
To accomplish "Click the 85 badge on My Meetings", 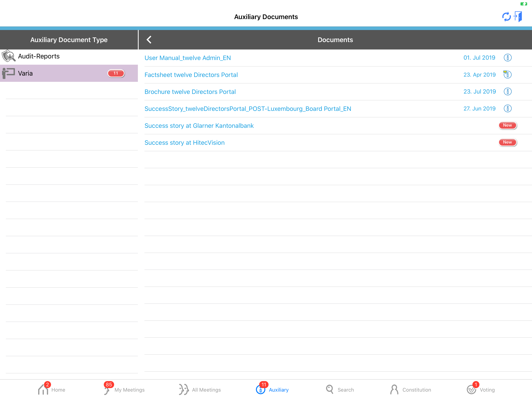I will (109, 385).
